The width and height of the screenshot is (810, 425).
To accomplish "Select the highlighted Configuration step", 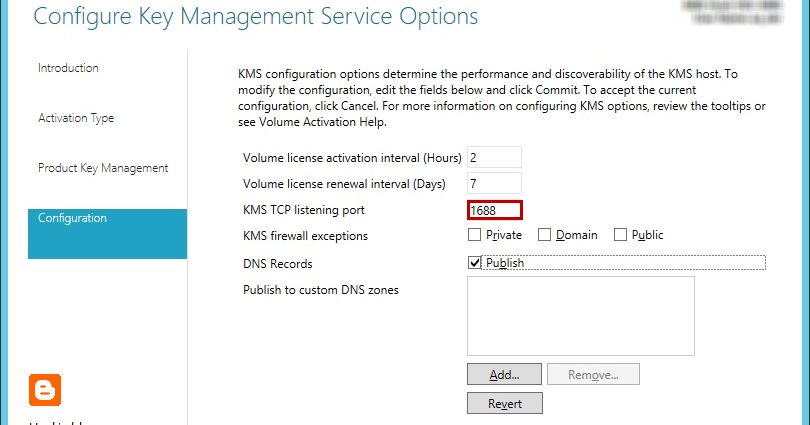I will [x=107, y=233].
